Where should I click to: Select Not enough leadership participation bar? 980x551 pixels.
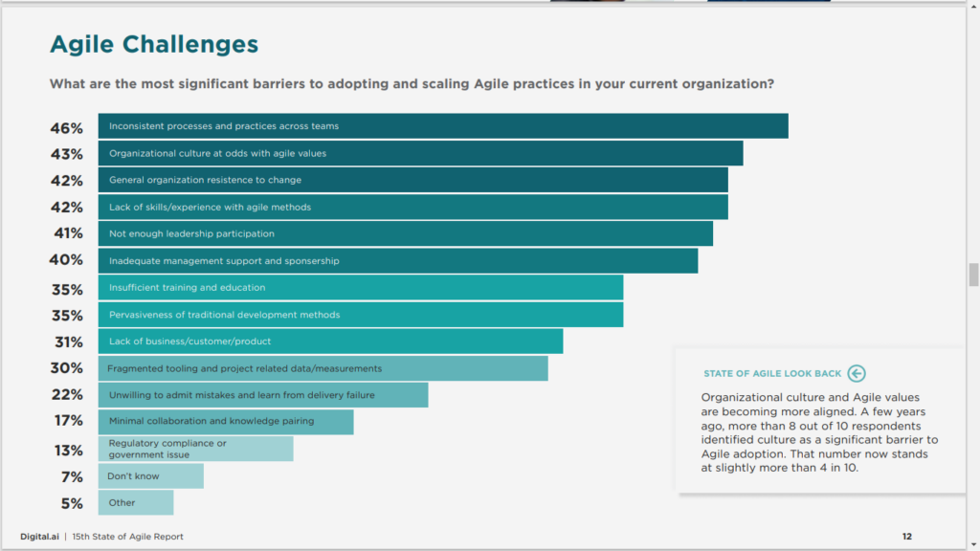point(405,233)
